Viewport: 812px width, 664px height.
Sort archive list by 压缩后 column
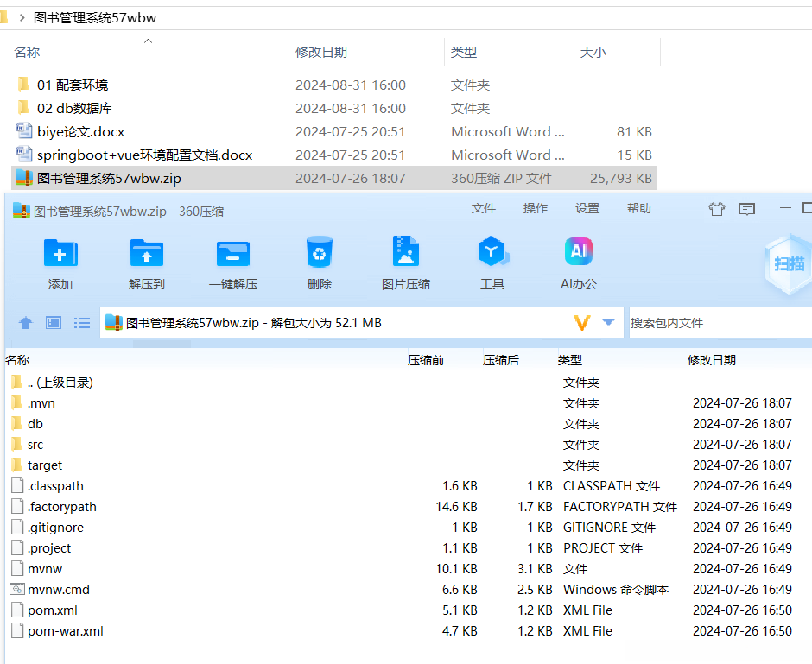(501, 360)
